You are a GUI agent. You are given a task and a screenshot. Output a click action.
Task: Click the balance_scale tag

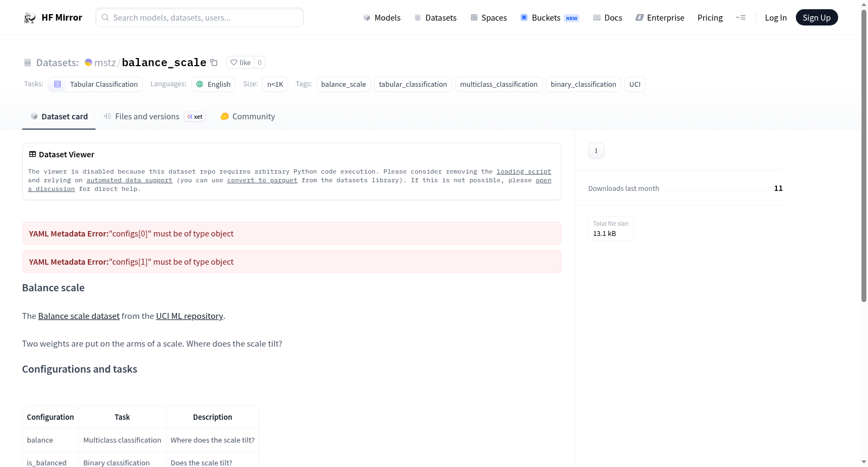point(343,84)
